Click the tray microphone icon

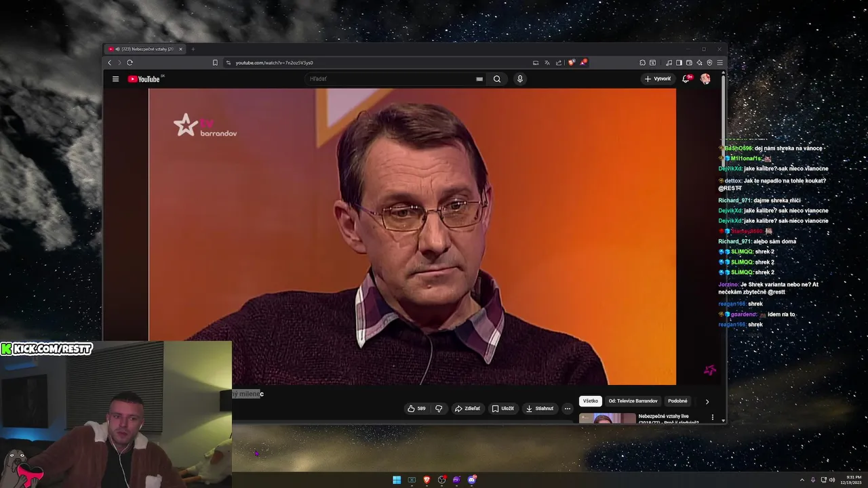click(813, 480)
